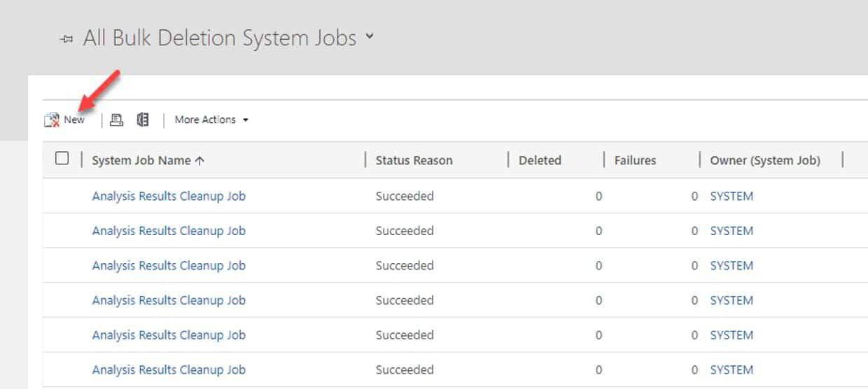The width and height of the screenshot is (868, 389).
Task: Tick the select-all checkbox in the header
Action: coord(62,158)
